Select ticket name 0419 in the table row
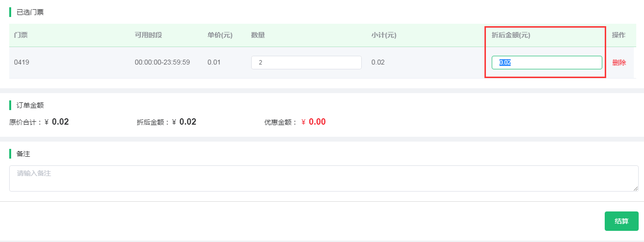 [x=22, y=63]
